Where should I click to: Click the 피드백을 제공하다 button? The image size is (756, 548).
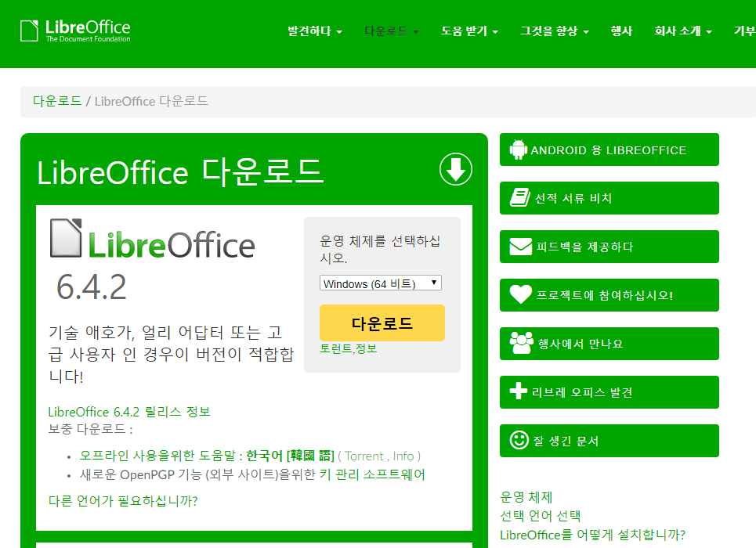tap(609, 247)
